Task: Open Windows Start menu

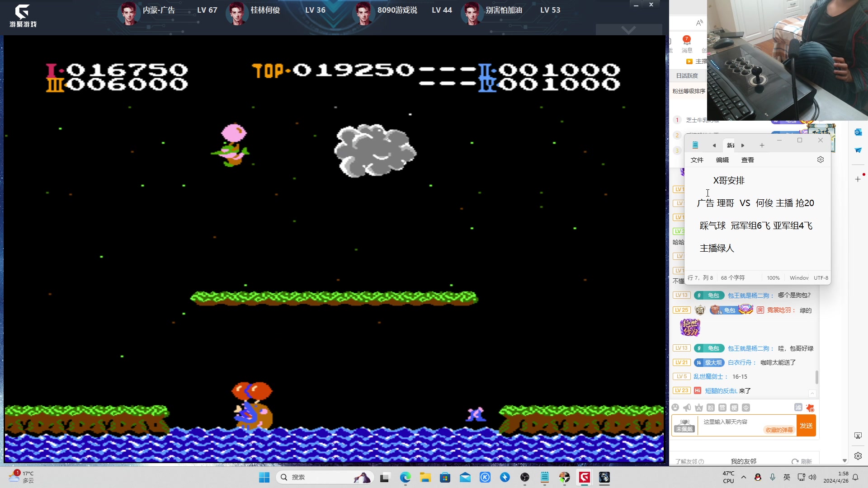Action: pyautogui.click(x=264, y=477)
